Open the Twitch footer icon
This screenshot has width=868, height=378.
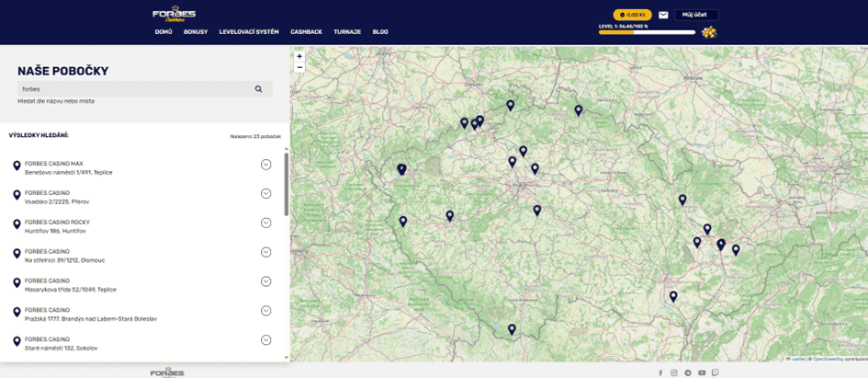click(x=716, y=373)
